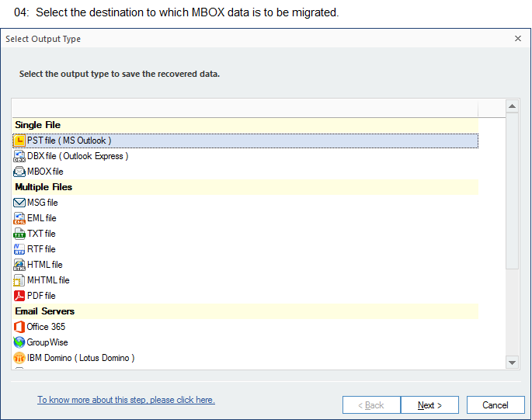Choose 'MSG file' from Multiple Files
Viewport: 532px width, 420px height.
(x=245, y=203)
